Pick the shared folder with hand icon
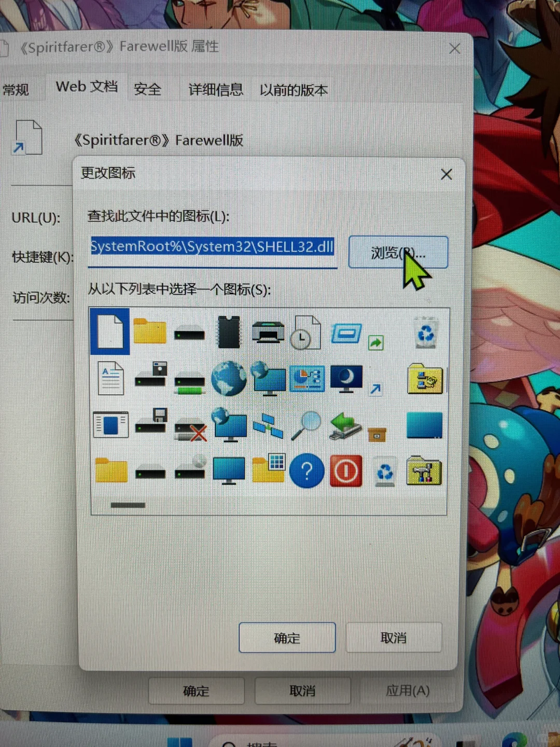The width and height of the screenshot is (560, 747). (425, 379)
